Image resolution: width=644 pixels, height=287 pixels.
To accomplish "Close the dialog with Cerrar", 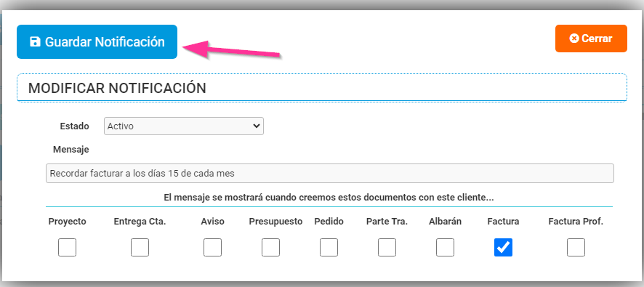I will coord(591,39).
